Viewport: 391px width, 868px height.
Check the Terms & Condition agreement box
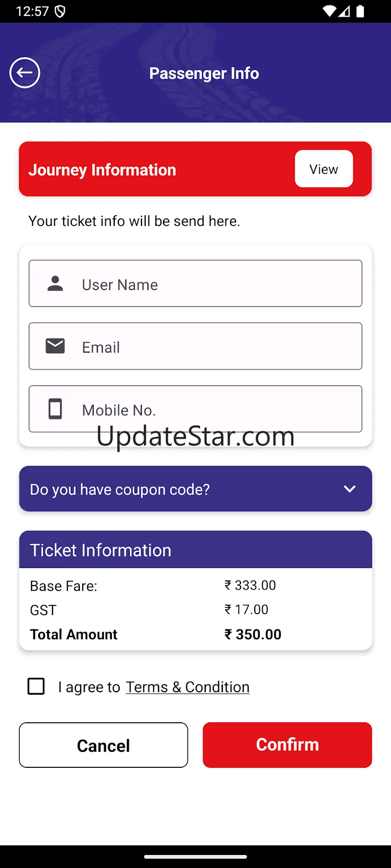[x=36, y=686]
